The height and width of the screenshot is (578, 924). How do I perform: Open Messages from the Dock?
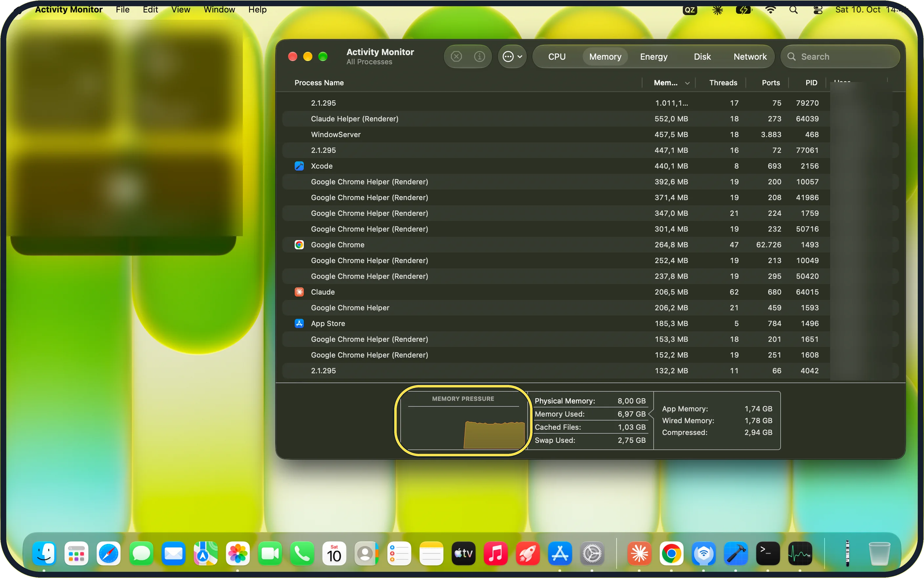(x=141, y=553)
